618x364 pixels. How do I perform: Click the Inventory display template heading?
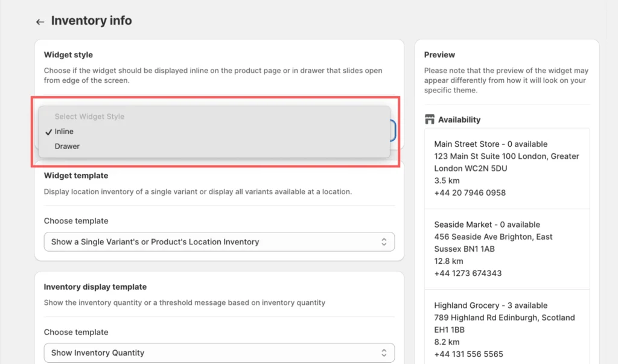95,287
